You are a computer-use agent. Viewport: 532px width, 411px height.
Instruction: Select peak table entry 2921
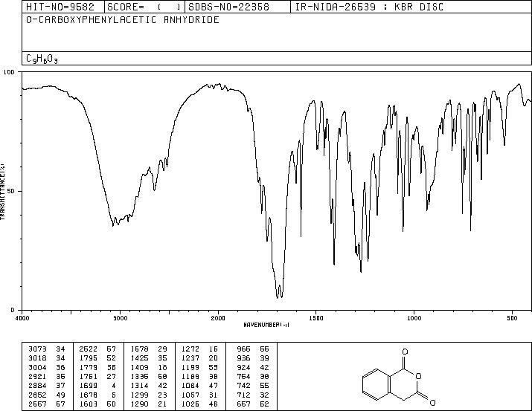coord(37,377)
